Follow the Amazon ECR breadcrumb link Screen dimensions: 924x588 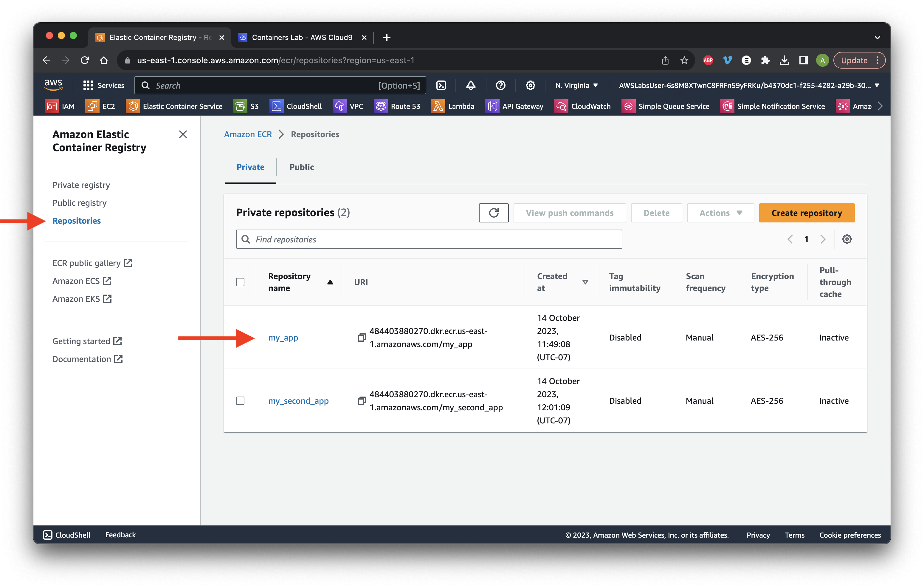click(248, 134)
